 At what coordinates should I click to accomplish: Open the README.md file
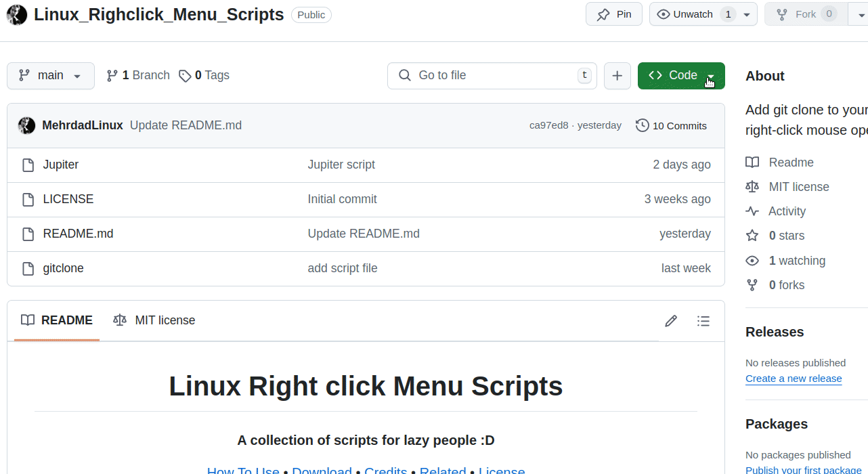tap(78, 234)
